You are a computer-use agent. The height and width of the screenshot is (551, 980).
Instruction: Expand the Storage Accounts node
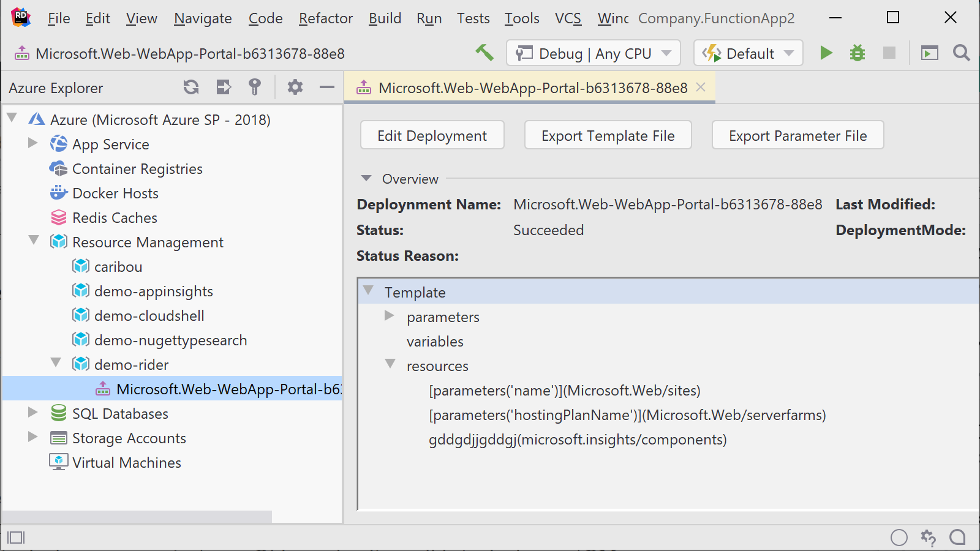coord(33,437)
